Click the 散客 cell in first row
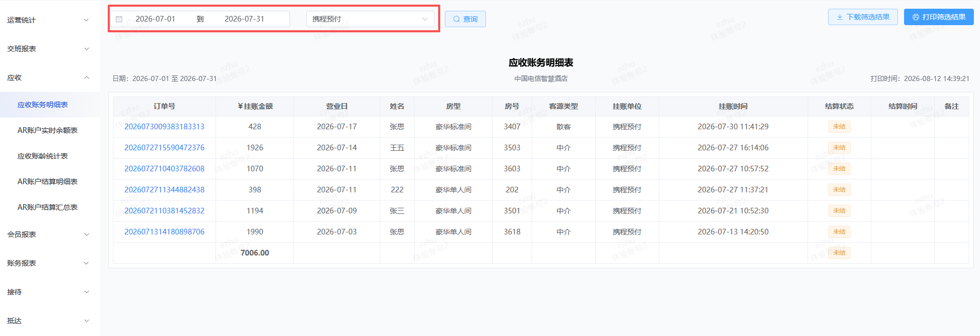Image resolution: width=980 pixels, height=336 pixels. (x=563, y=127)
